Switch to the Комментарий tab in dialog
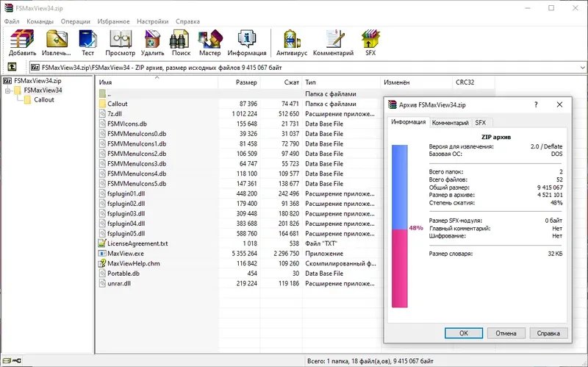The height and width of the screenshot is (367, 588). point(450,123)
